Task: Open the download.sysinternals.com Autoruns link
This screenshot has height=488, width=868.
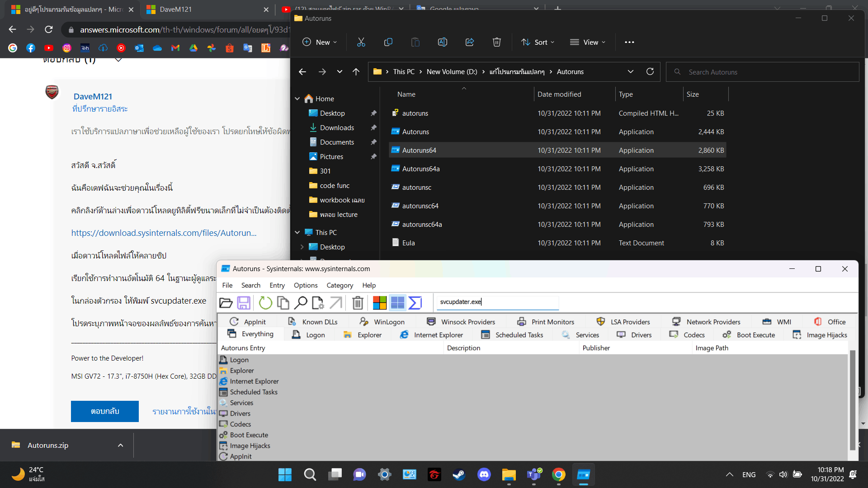Action: tap(164, 233)
